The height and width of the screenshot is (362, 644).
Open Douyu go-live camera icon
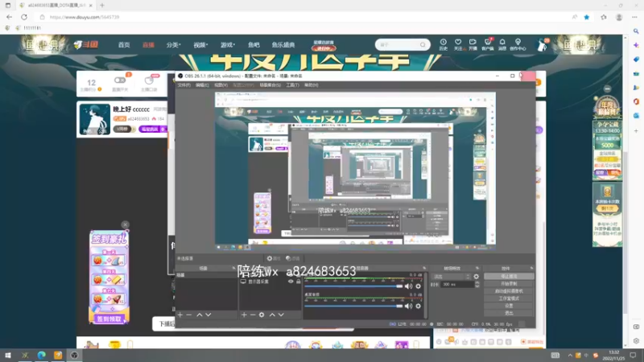473,44
